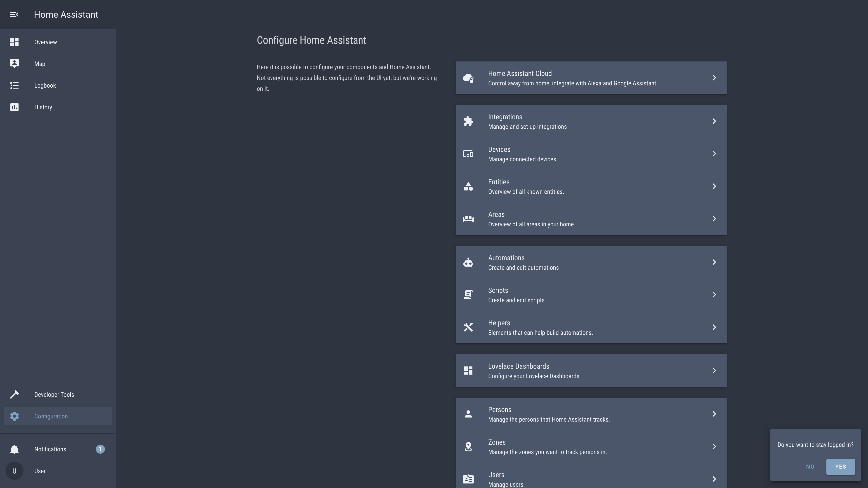Expand the Entities row chevron

[714, 186]
